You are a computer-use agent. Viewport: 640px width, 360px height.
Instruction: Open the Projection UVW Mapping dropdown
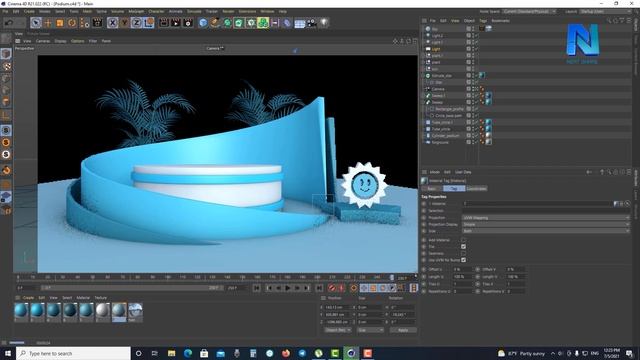click(x=546, y=218)
